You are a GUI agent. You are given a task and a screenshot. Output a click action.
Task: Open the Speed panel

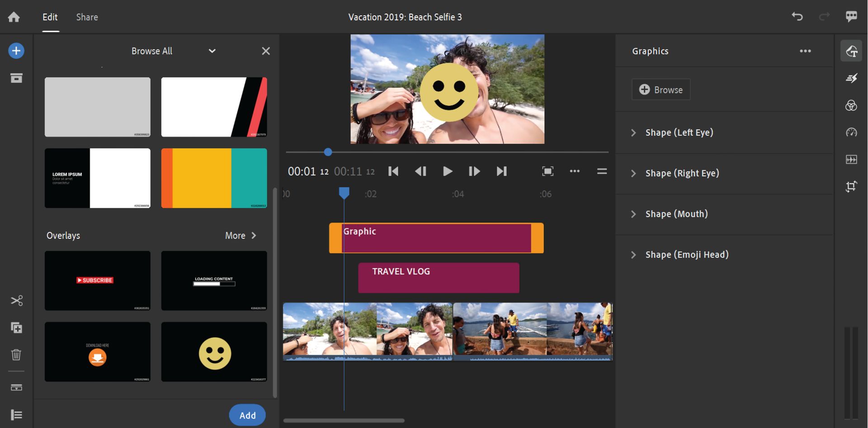(851, 133)
